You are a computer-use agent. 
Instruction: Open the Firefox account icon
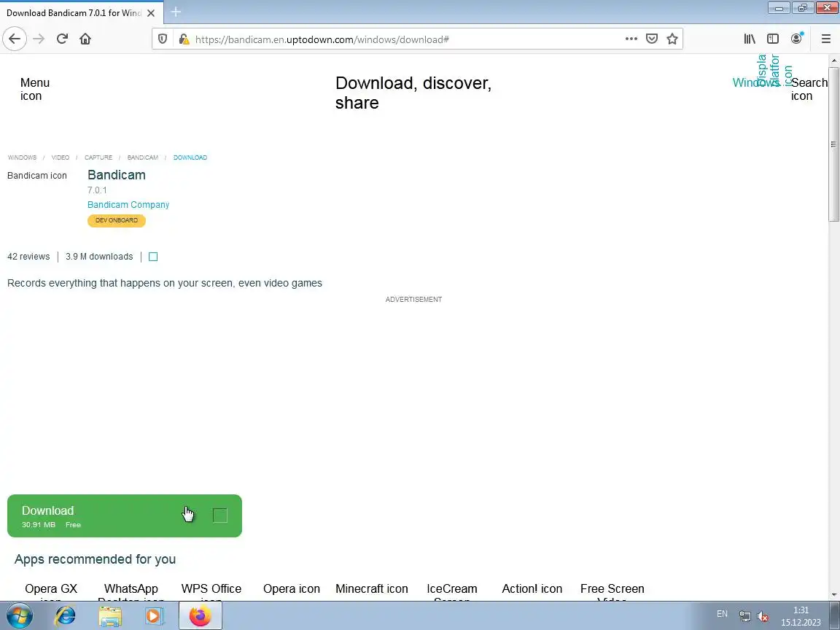pos(796,39)
